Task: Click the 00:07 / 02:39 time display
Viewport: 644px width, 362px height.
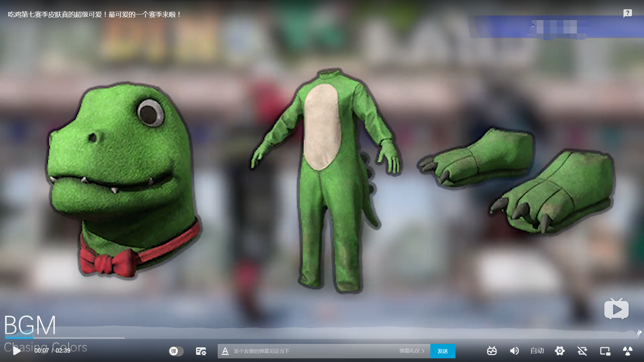Action: pyautogui.click(x=52, y=351)
